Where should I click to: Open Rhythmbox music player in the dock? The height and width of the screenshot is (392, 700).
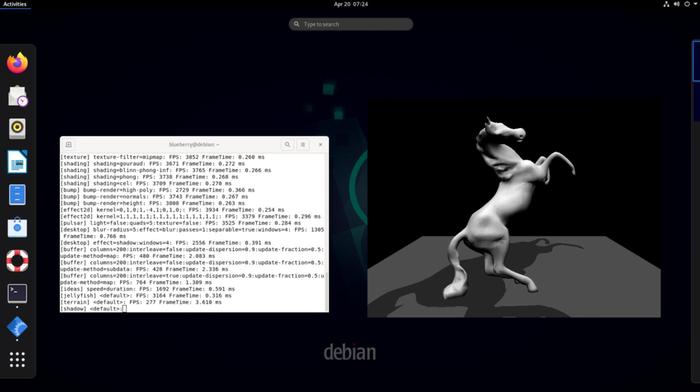point(17,129)
